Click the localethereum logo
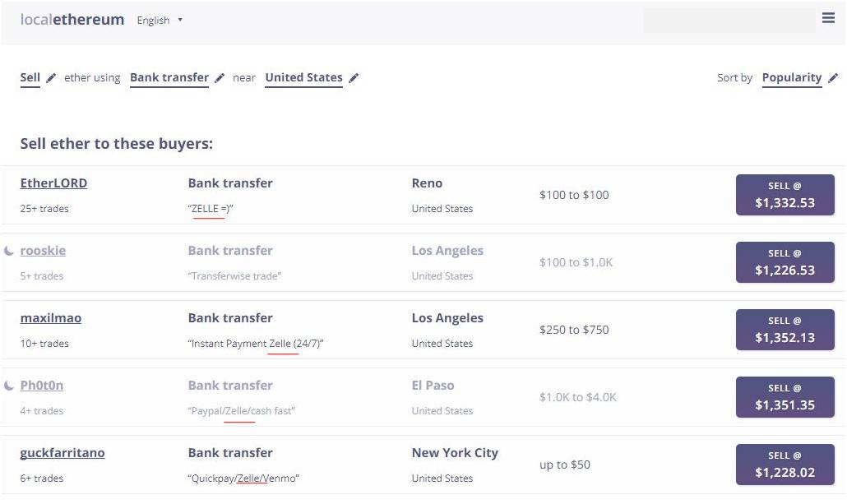Screen dimensions: 847x504 [x=72, y=20]
